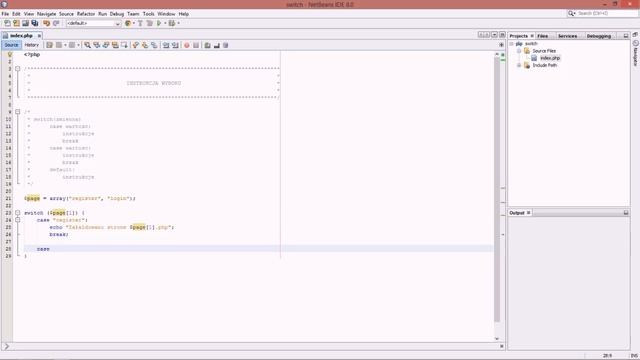Minimize the Output panel
Image resolution: width=640 pixels, height=360 pixels.
(626, 213)
